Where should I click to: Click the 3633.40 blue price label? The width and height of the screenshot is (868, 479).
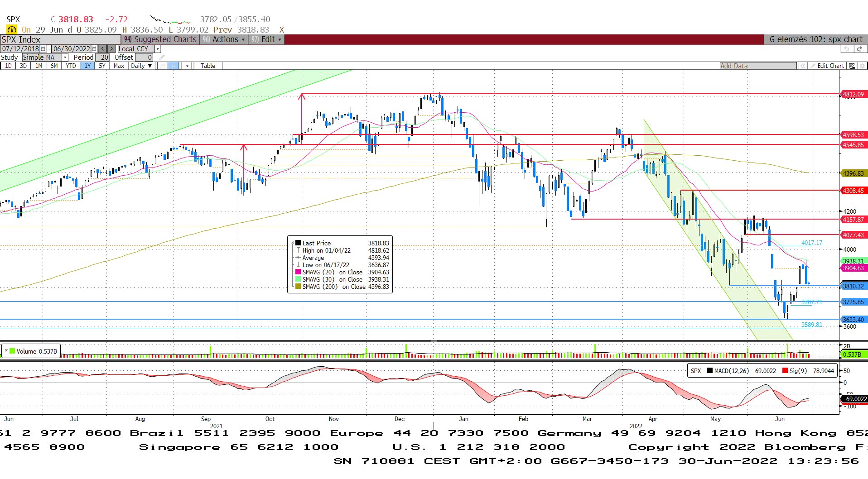pos(854,320)
